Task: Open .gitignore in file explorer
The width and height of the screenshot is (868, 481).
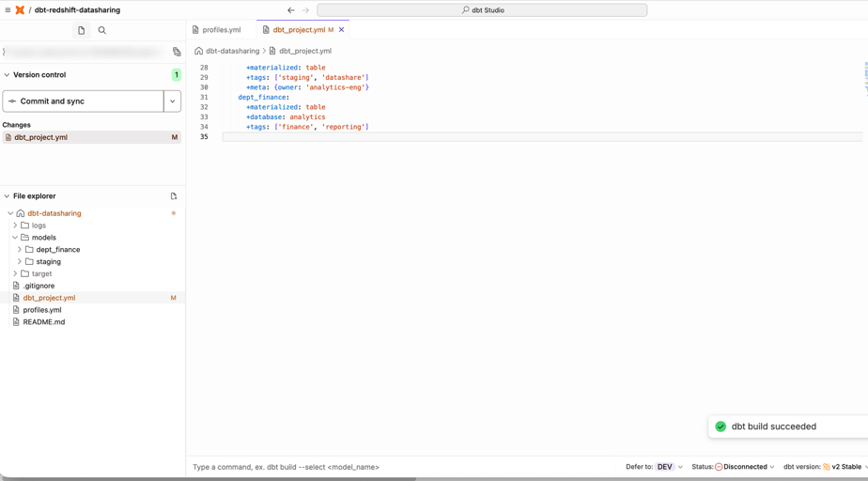Action: 39,286
